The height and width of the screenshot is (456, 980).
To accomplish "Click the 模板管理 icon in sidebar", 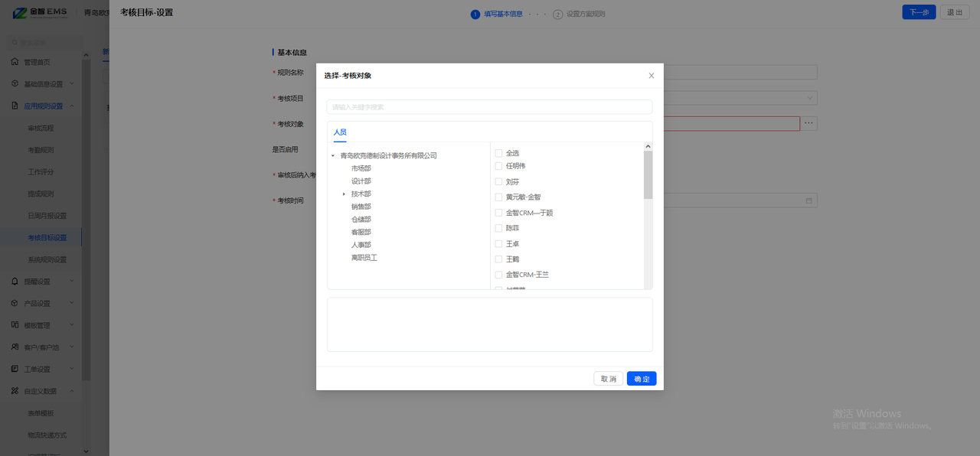I will coord(15,325).
